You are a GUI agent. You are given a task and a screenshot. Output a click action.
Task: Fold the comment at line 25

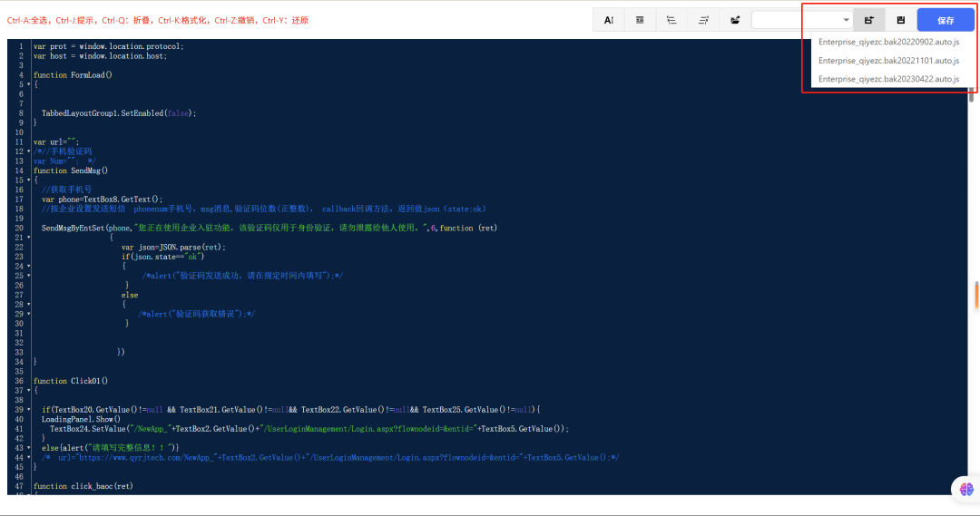tap(29, 276)
